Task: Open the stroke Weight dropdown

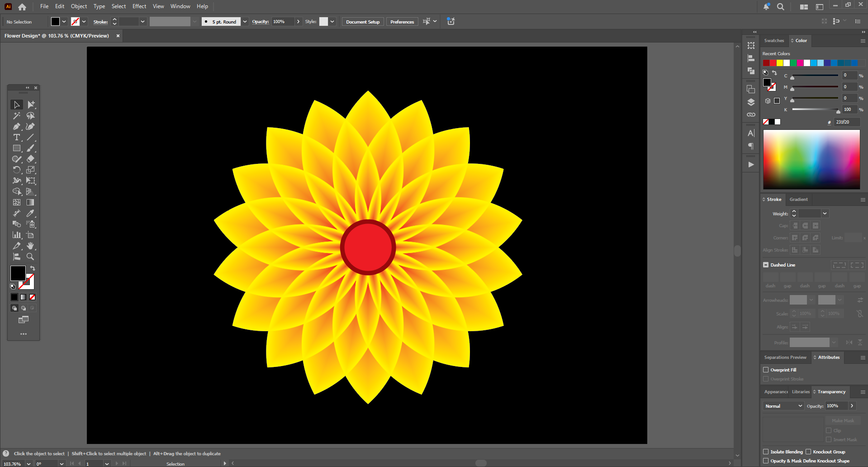Action: [825, 214]
